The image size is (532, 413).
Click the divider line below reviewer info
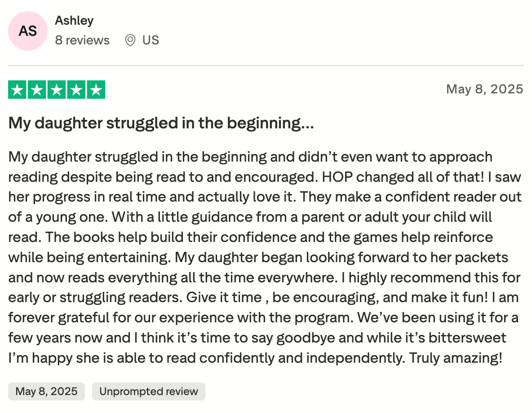(266, 66)
